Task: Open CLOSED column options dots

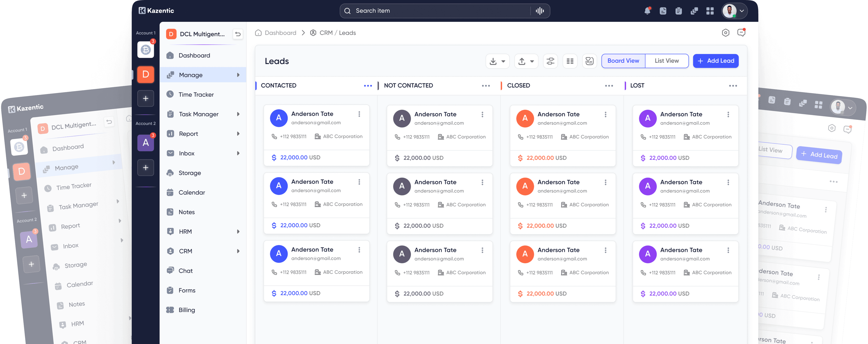Action: (609, 86)
